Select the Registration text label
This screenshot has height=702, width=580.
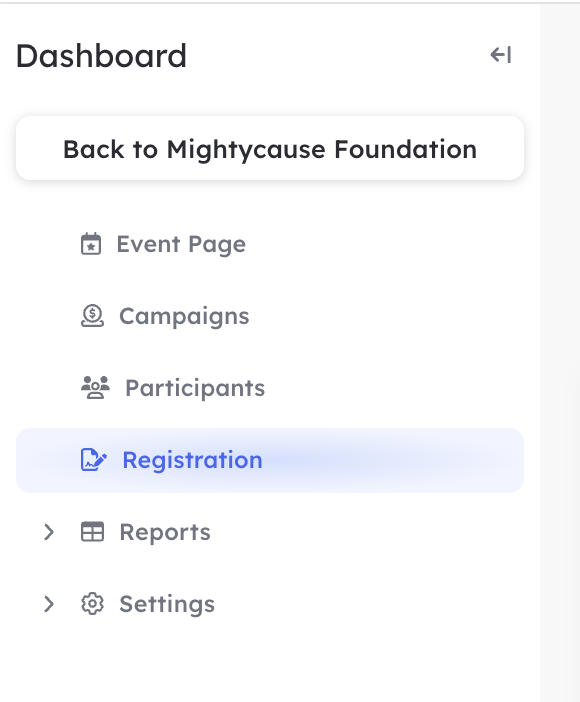pyautogui.click(x=193, y=460)
